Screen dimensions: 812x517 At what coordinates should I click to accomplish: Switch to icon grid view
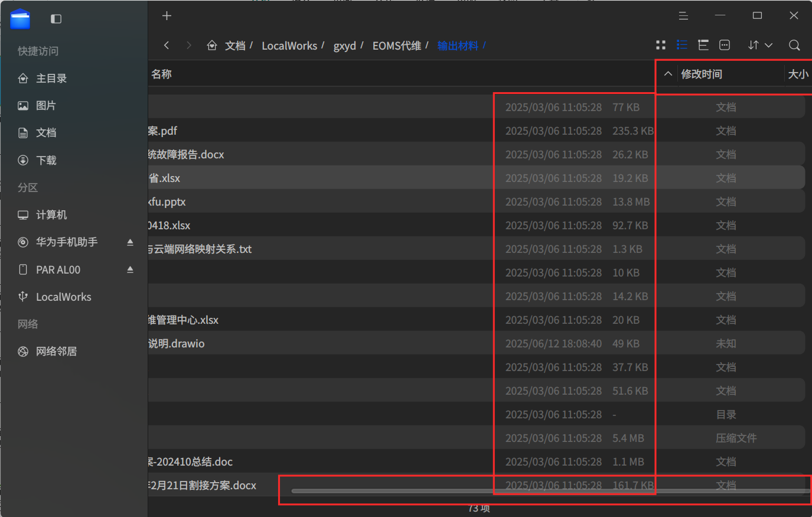[x=661, y=45]
